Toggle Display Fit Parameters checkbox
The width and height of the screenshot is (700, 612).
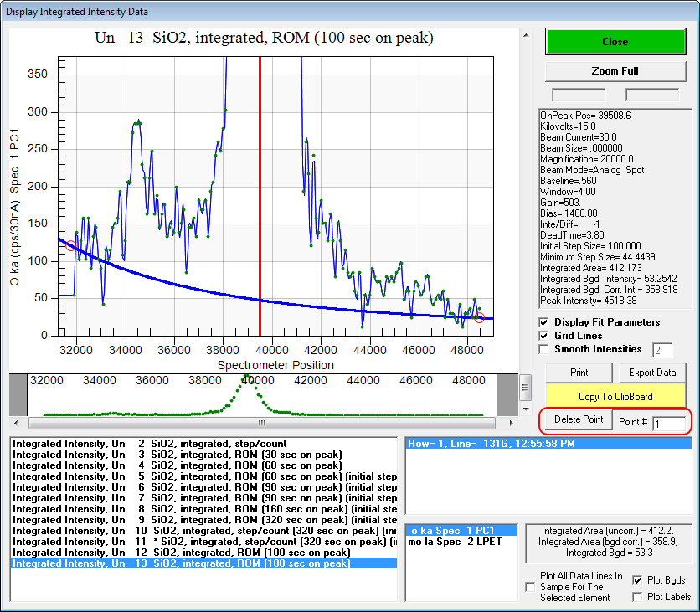544,322
